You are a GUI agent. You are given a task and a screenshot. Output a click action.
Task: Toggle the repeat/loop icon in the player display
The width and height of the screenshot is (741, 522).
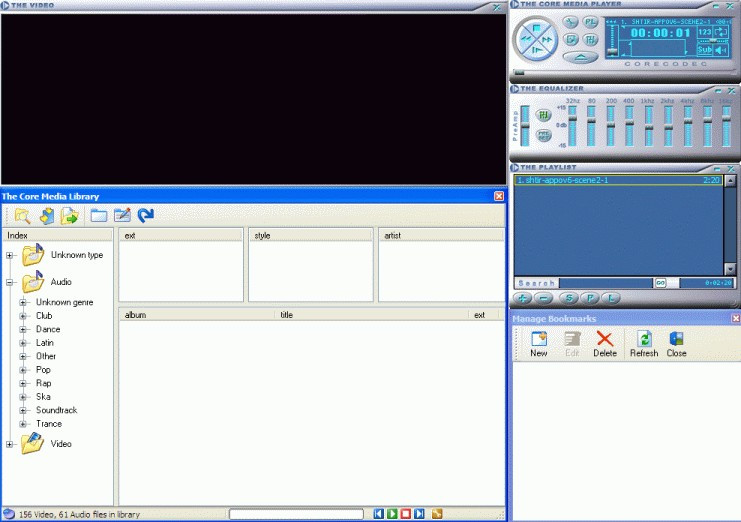pyautogui.click(x=721, y=32)
